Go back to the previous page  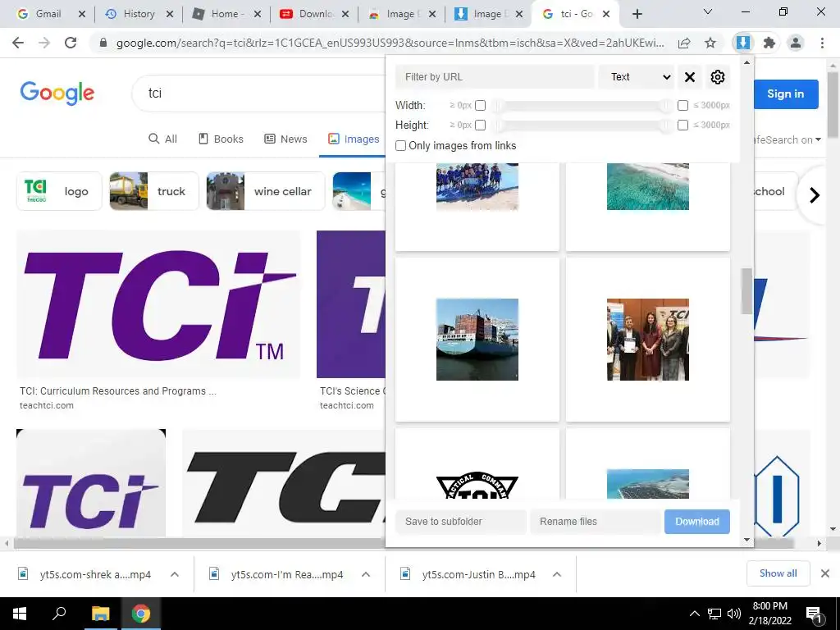(18, 43)
